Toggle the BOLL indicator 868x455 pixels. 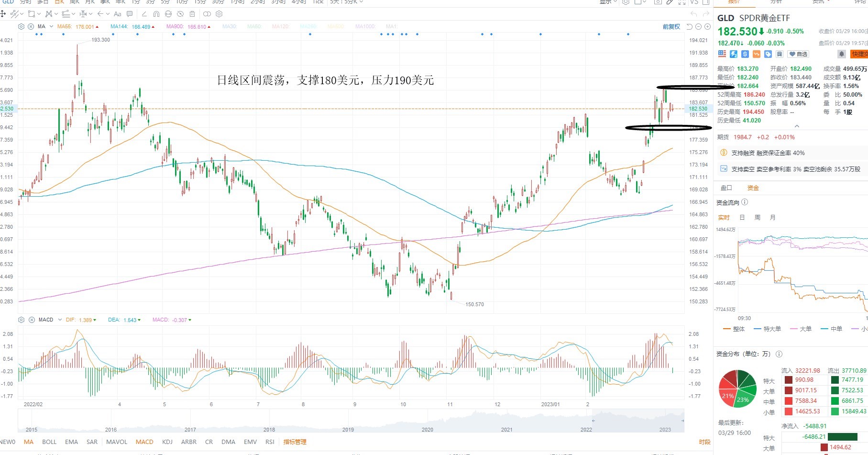point(49,442)
